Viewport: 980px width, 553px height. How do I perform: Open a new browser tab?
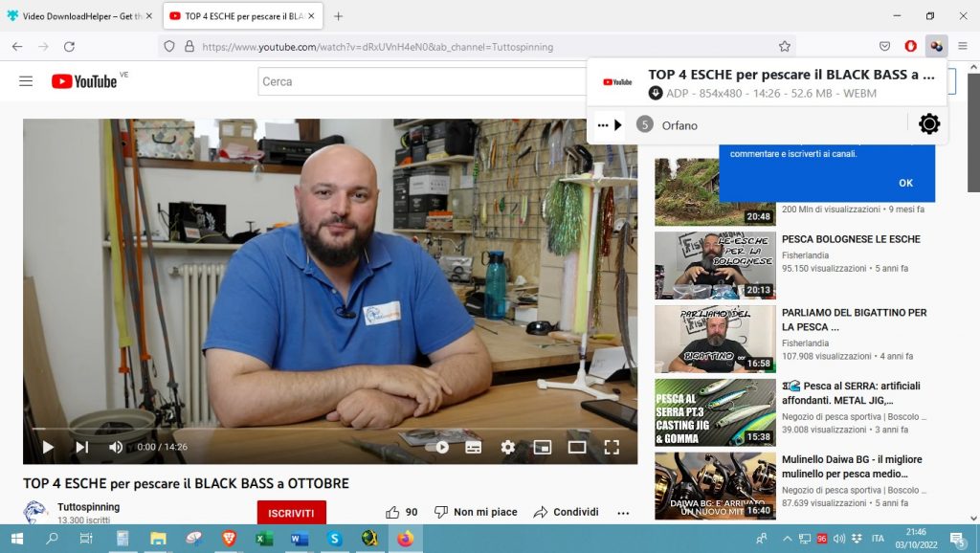click(338, 16)
